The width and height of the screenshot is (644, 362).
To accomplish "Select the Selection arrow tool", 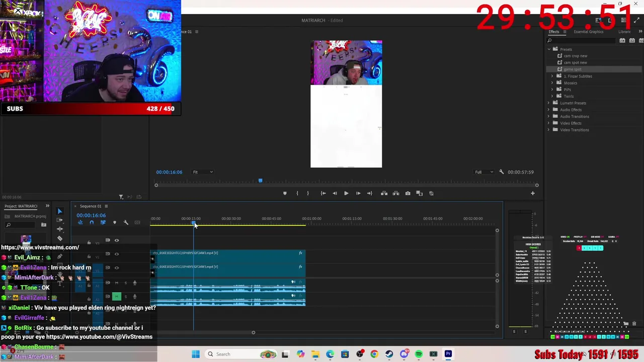I will pos(60,211).
